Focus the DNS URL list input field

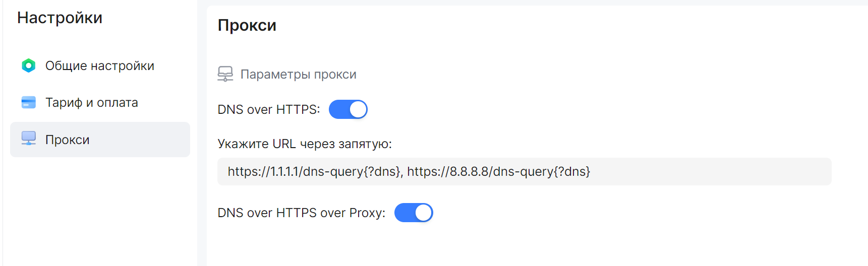coord(524,172)
